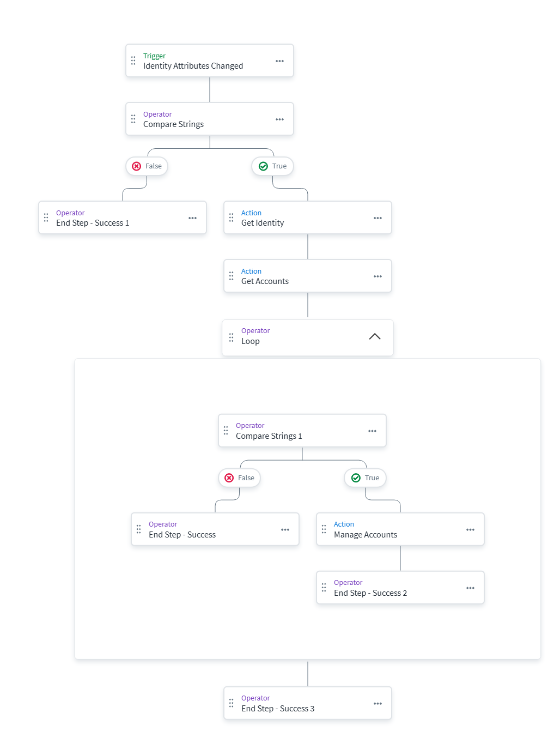Open menu on End Step - Success 3
The image size is (560, 731).
click(378, 704)
